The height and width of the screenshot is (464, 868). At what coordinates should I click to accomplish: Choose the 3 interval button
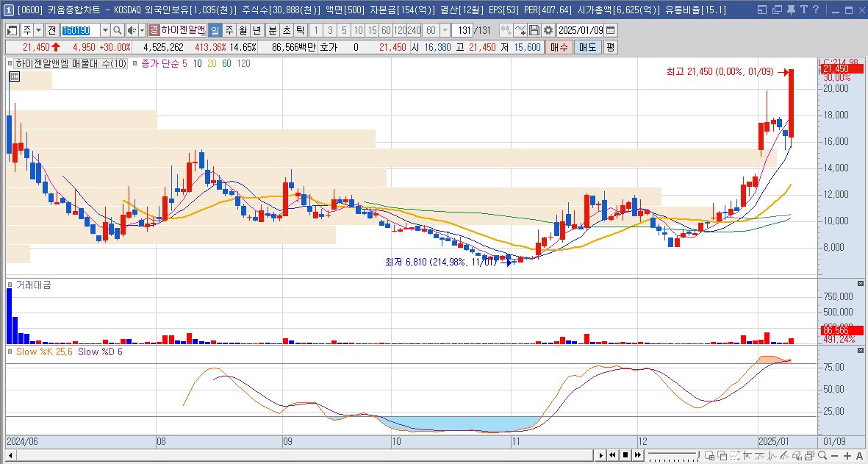(x=330, y=30)
